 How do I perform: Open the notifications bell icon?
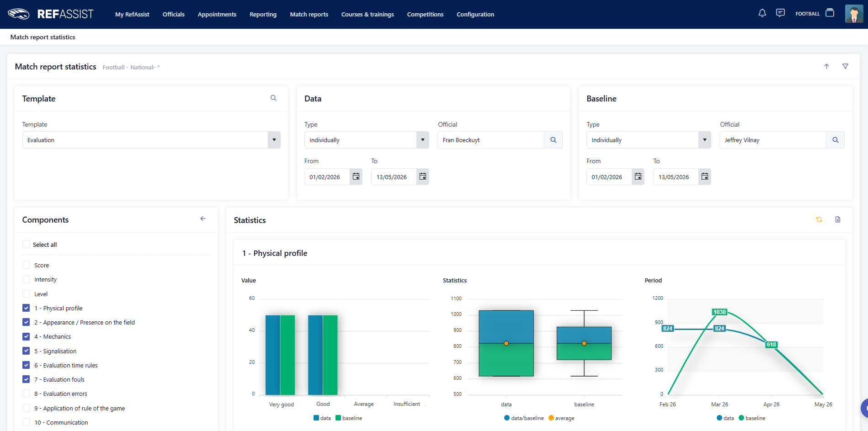pyautogui.click(x=762, y=13)
